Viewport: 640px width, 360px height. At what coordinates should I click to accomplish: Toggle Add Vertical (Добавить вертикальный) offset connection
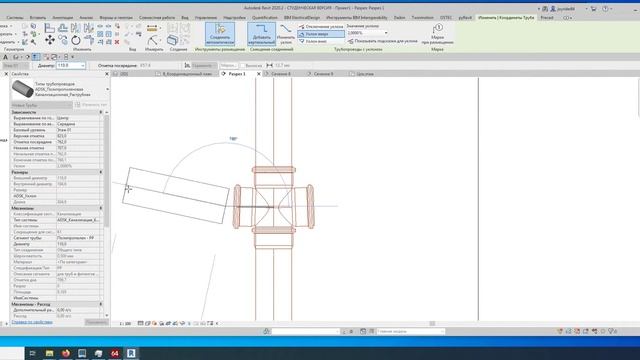point(261,33)
